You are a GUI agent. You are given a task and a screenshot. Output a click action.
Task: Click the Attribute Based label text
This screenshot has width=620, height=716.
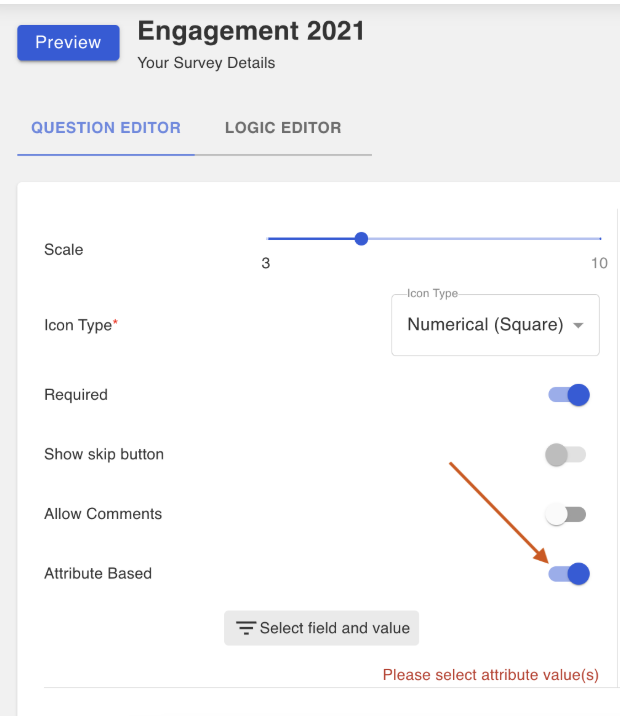pos(98,574)
